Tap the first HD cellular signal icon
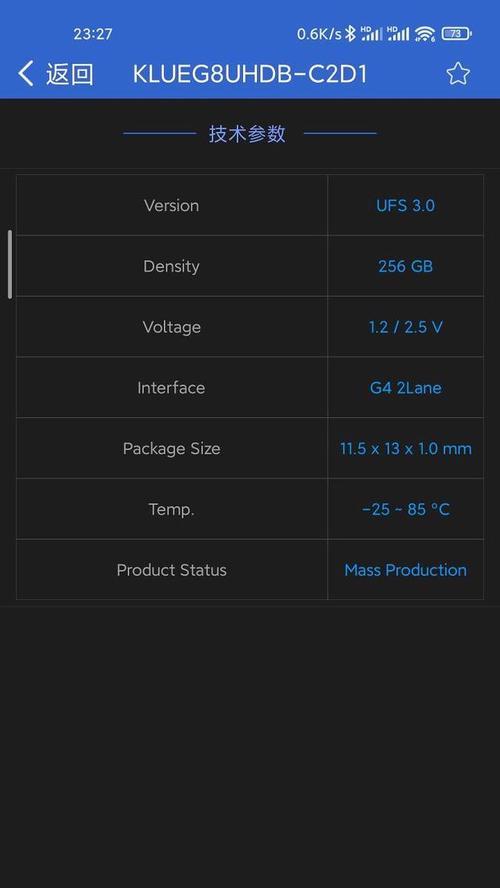Viewport: 500px width, 888px height. pos(371,33)
